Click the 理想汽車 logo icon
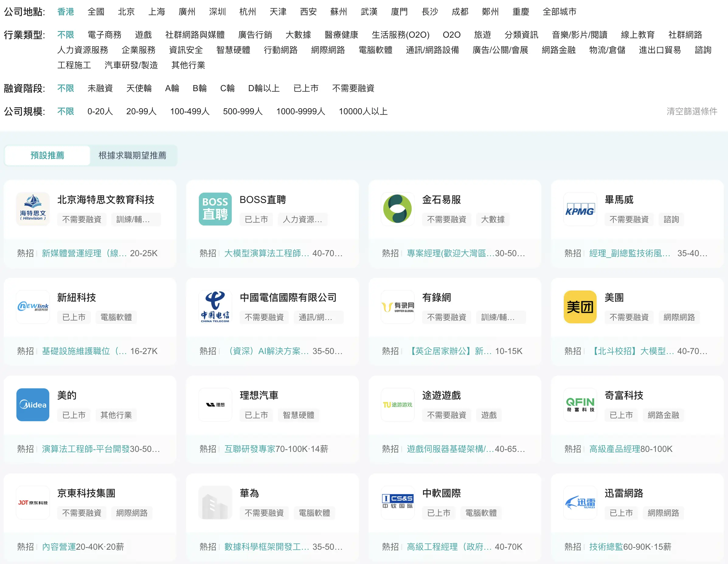The image size is (728, 564). tap(215, 405)
